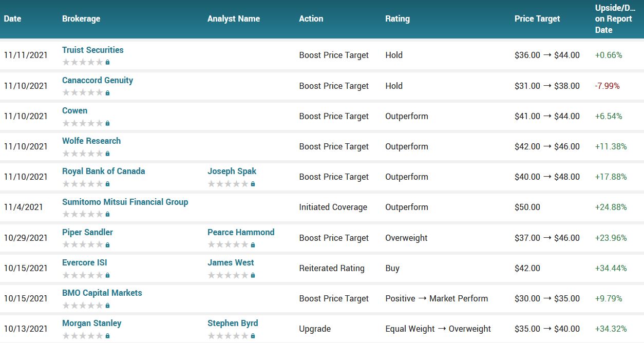Click the lock icon under BMO Capital Markets
The height and width of the screenshot is (343, 644).
click(x=107, y=306)
